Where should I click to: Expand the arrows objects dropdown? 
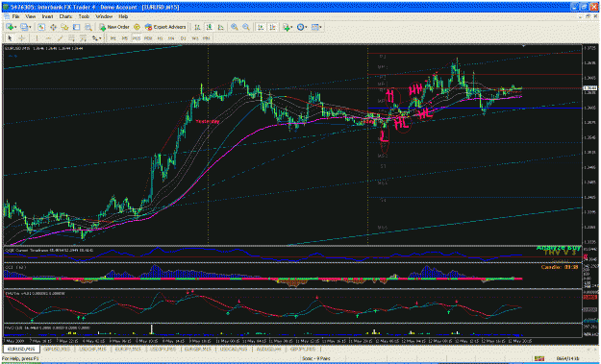101,38
